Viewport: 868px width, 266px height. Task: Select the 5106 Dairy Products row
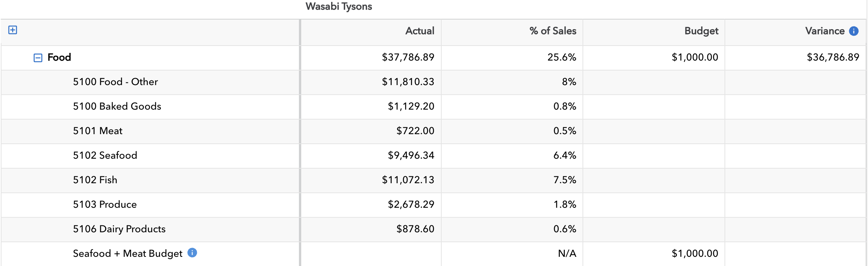(x=119, y=229)
